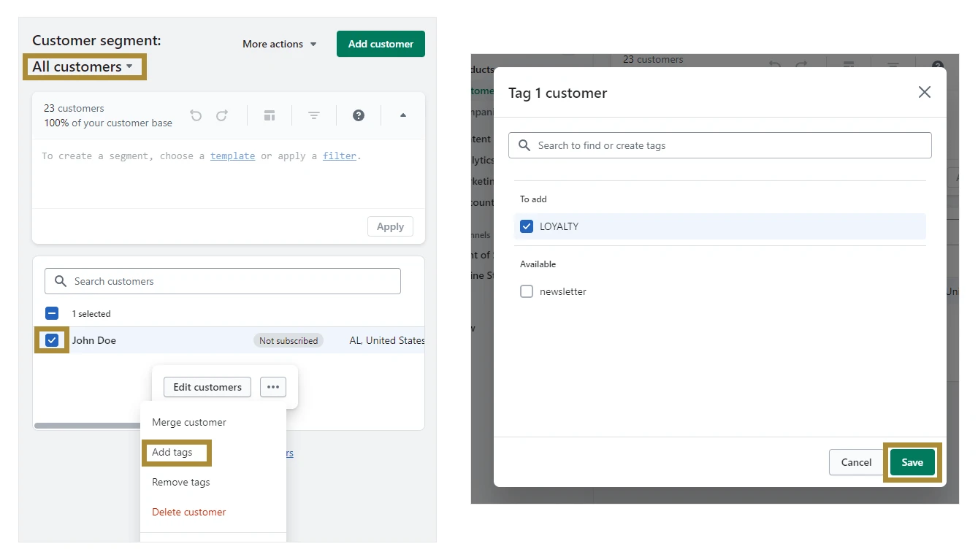Uncheck the LOYALTY tag checkbox
The image size is (978, 560).
tap(527, 226)
